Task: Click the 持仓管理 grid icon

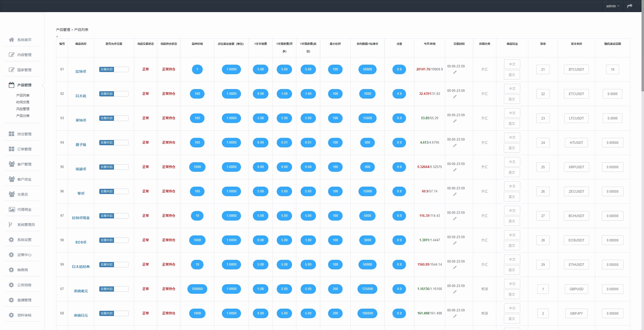Action: [x=11, y=134]
